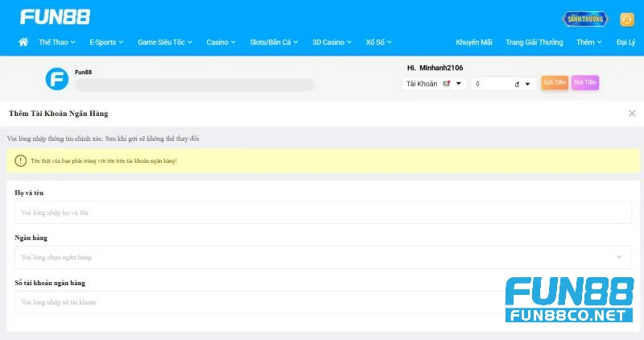Click the round blue F avatar

pyautogui.click(x=57, y=79)
